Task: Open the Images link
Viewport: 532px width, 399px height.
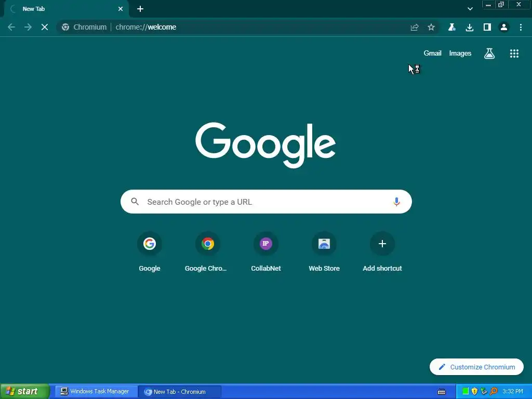Action: pos(460,54)
